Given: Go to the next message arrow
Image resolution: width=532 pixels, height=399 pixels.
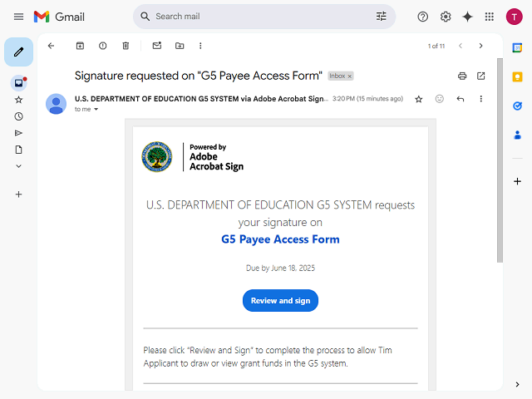Looking at the screenshot, I should 480,46.
